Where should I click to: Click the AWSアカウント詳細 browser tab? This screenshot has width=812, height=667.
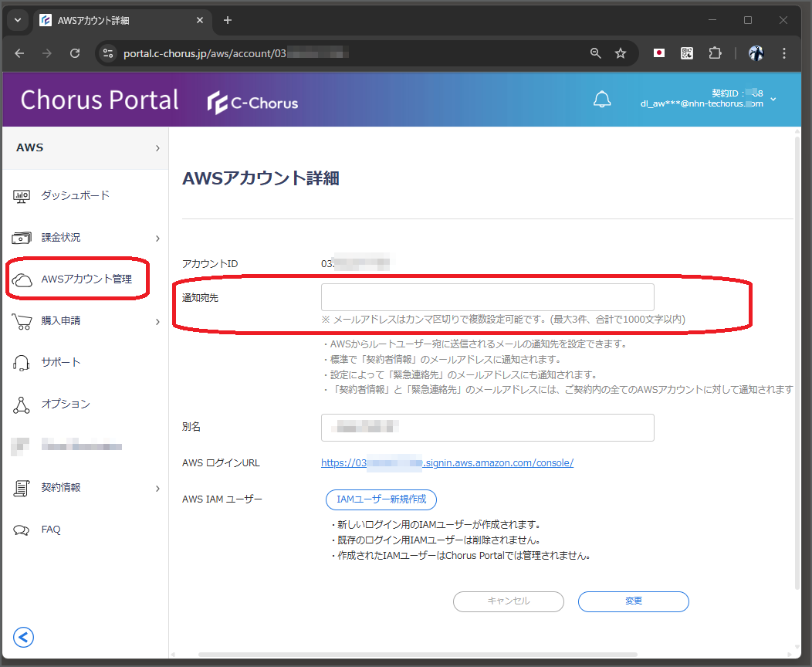click(123, 20)
